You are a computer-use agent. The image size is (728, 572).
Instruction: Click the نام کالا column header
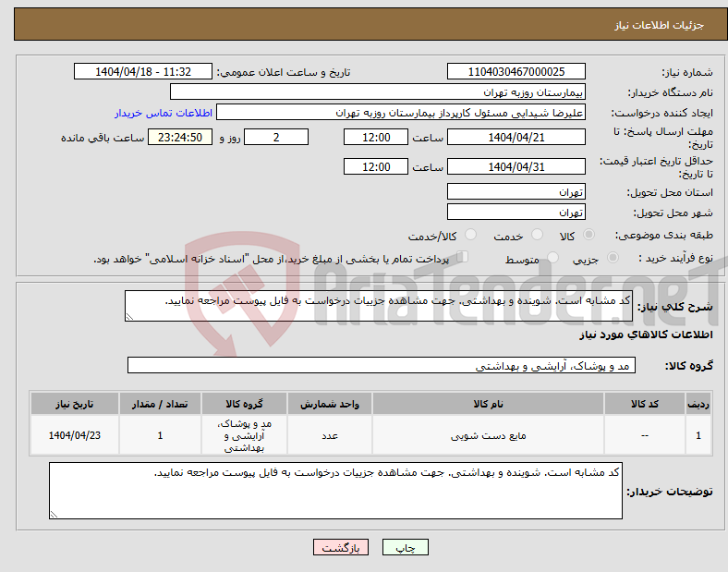(488, 404)
